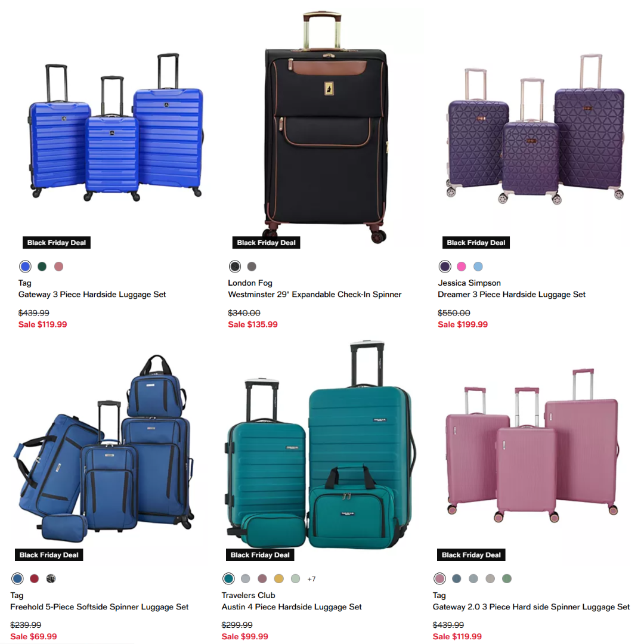Screen dimensions: 644x644
Task: Choose the yellow swatch for Travelers Club Austin
Action: coord(279,578)
